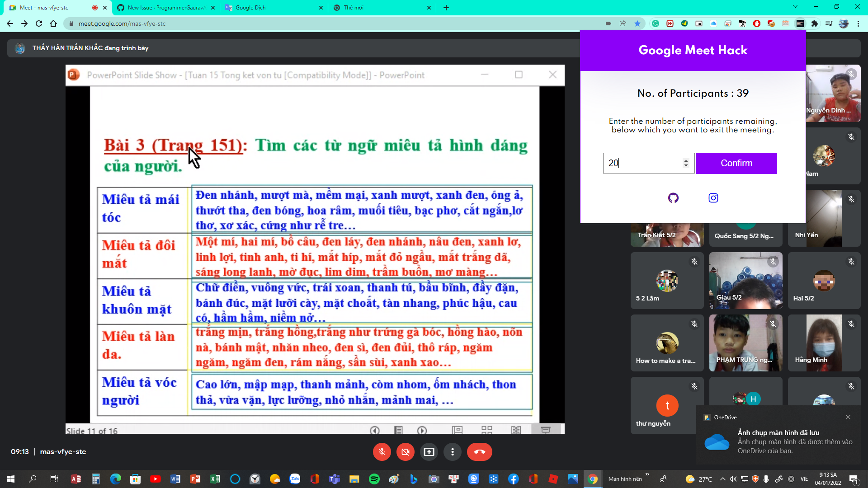Expand hidden system tray icons
Image resolution: width=868 pixels, height=488 pixels.
[x=722, y=479]
